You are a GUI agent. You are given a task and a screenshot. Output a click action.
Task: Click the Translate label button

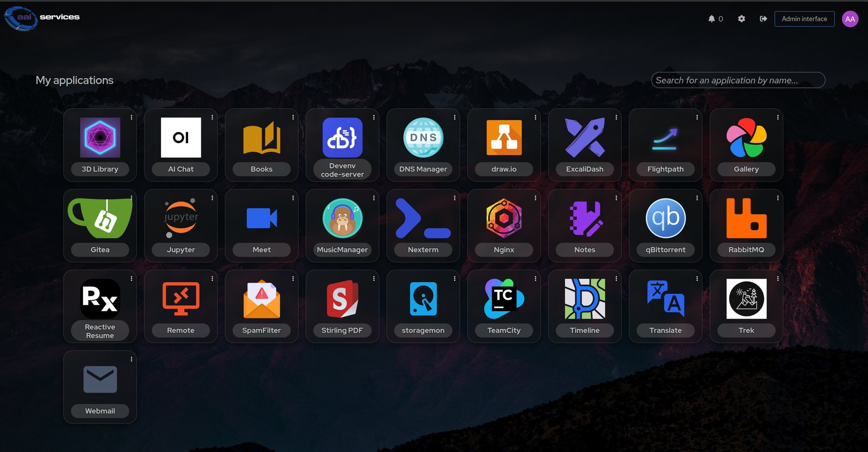pos(666,331)
